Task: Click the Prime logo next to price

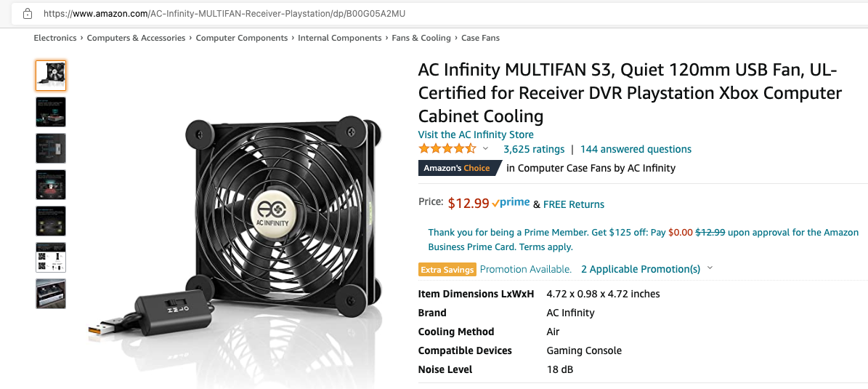Action: pyautogui.click(x=511, y=204)
